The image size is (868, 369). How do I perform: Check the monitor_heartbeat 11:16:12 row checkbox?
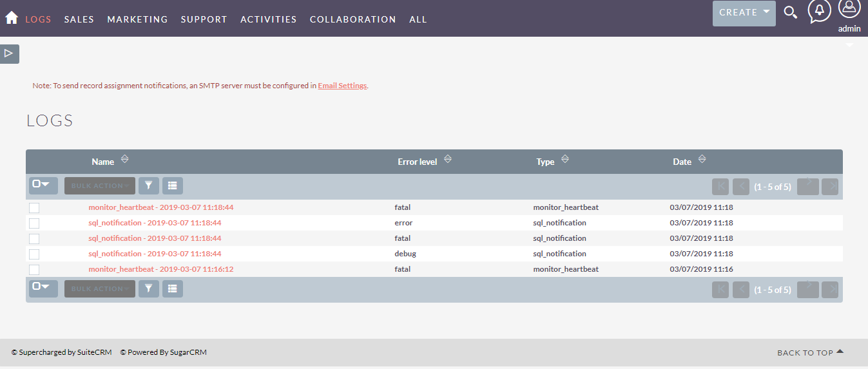pyautogui.click(x=34, y=270)
